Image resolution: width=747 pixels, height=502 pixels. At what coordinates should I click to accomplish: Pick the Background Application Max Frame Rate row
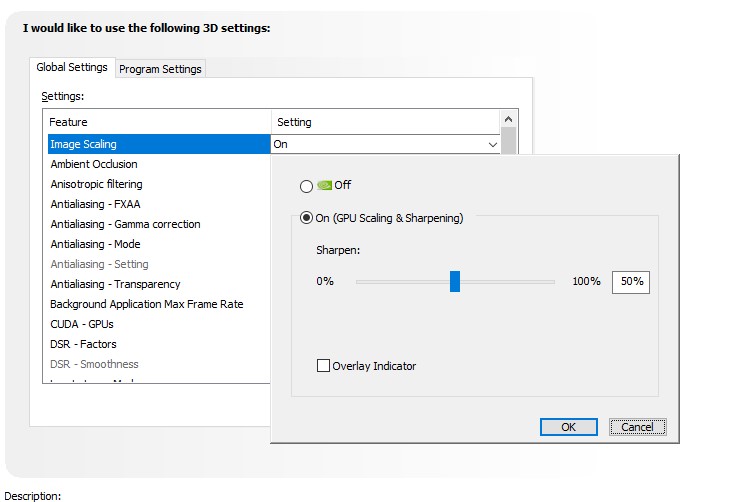click(x=146, y=304)
